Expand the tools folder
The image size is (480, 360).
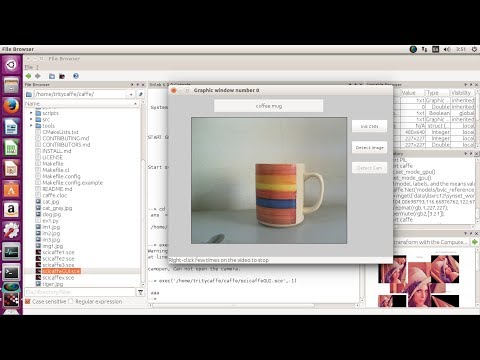point(31,126)
